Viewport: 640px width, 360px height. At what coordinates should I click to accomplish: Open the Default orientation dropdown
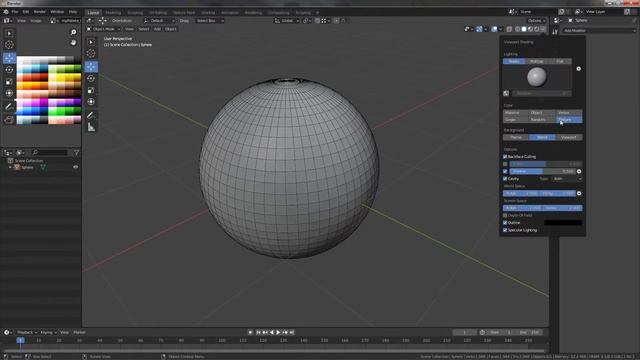[159, 20]
